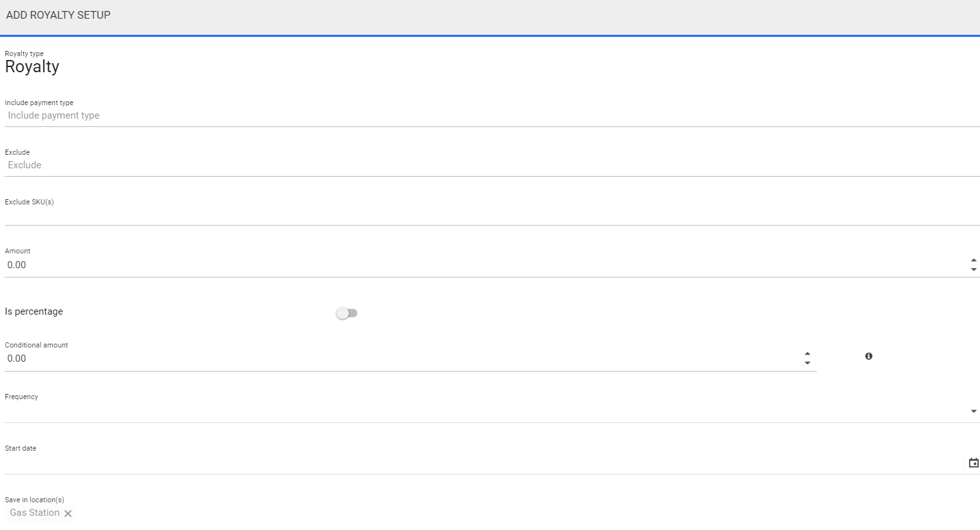Screen dimensions: 980x530
Task: Remove the Gas Station location chip
Action: [68, 513]
